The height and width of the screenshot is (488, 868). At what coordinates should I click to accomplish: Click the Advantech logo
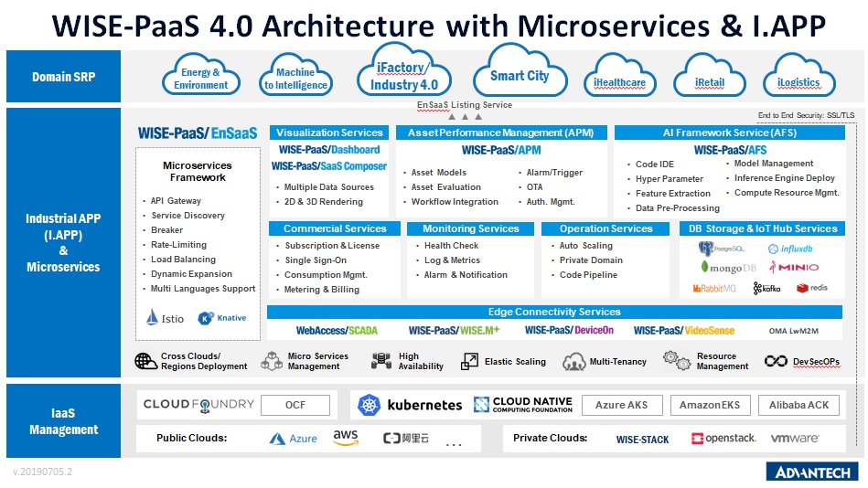(812, 472)
